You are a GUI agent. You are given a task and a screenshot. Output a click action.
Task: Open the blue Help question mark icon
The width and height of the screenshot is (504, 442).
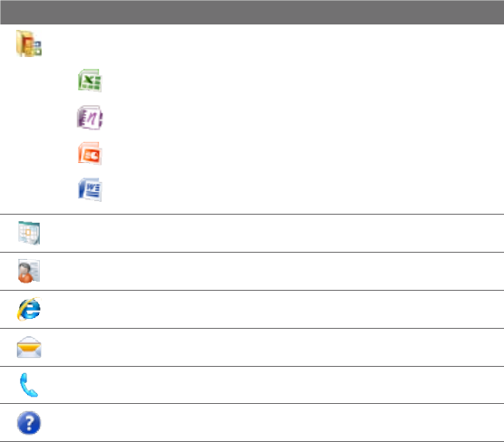pyautogui.click(x=29, y=423)
